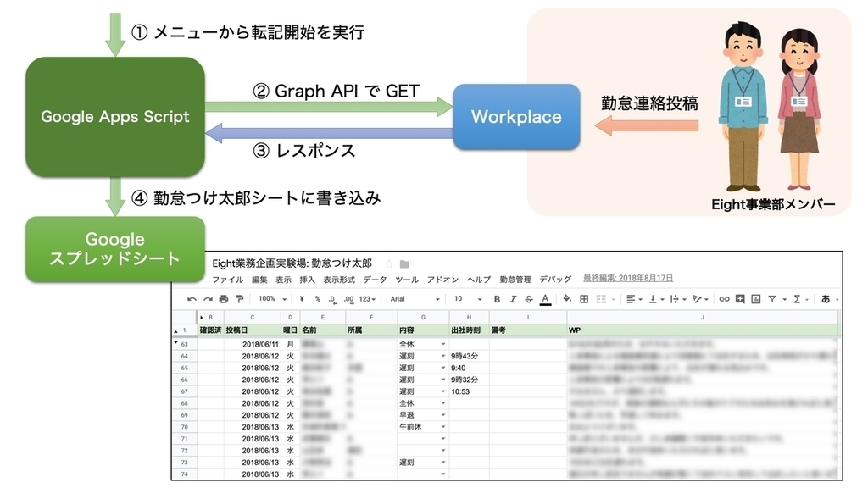Apply percent format with the % icon

[x=317, y=299]
